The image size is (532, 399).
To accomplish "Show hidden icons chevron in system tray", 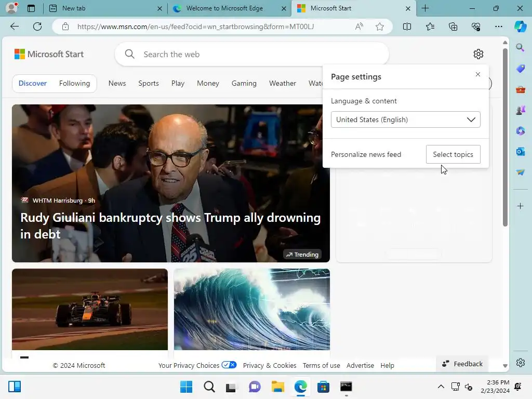I will tap(441, 387).
